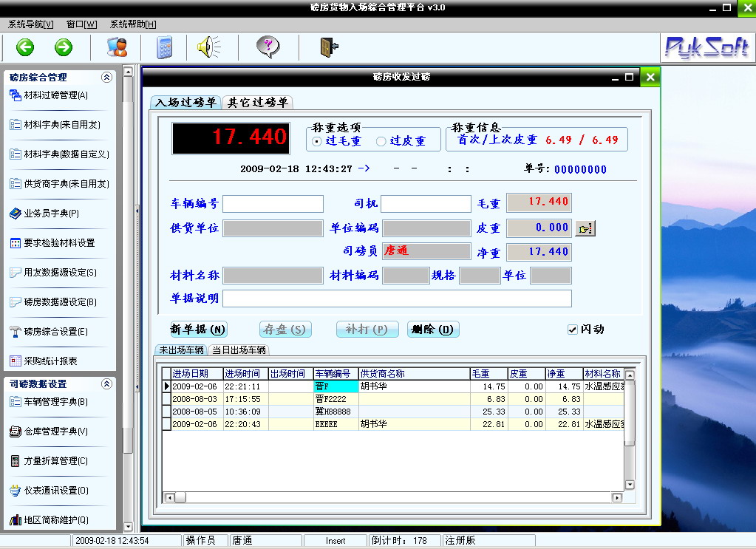Open the 系统导航 menu

pyautogui.click(x=30, y=24)
